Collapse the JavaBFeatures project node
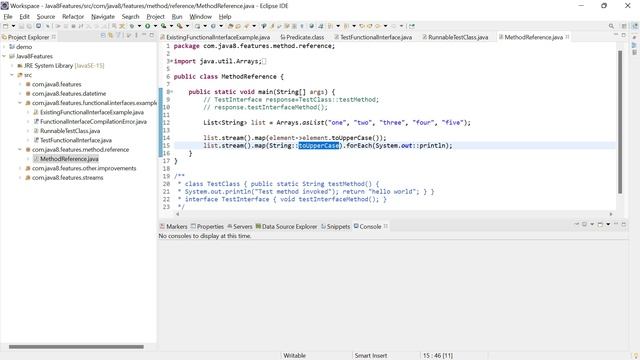 click(x=4, y=56)
